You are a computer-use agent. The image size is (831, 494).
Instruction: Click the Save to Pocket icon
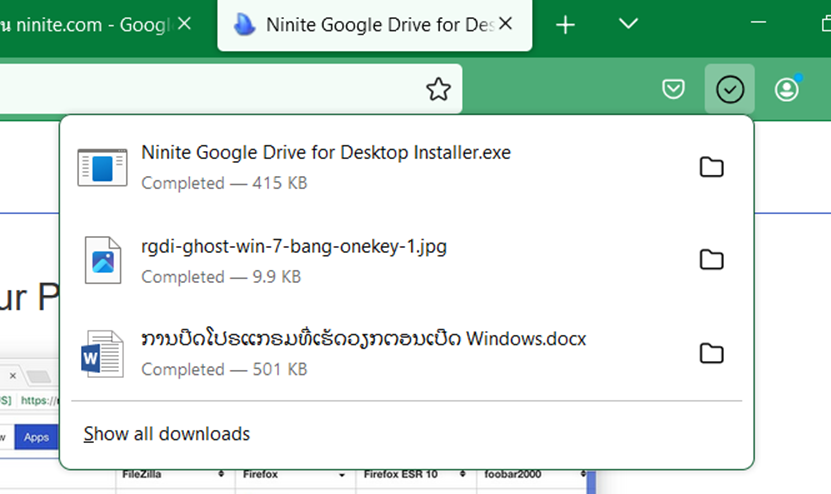coord(674,90)
